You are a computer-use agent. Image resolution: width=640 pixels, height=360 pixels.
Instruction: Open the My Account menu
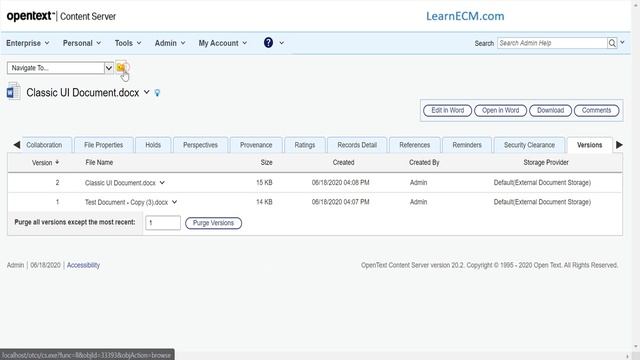pos(222,43)
